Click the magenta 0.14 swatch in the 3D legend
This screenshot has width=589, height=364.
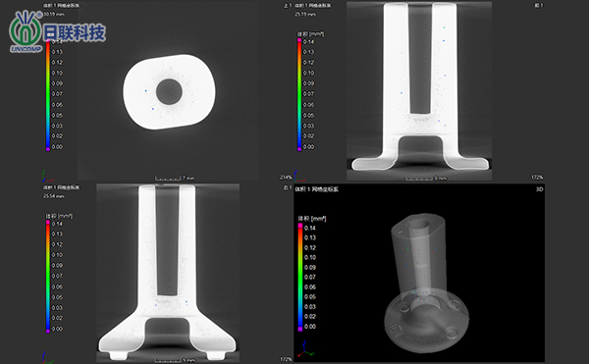[300, 226]
